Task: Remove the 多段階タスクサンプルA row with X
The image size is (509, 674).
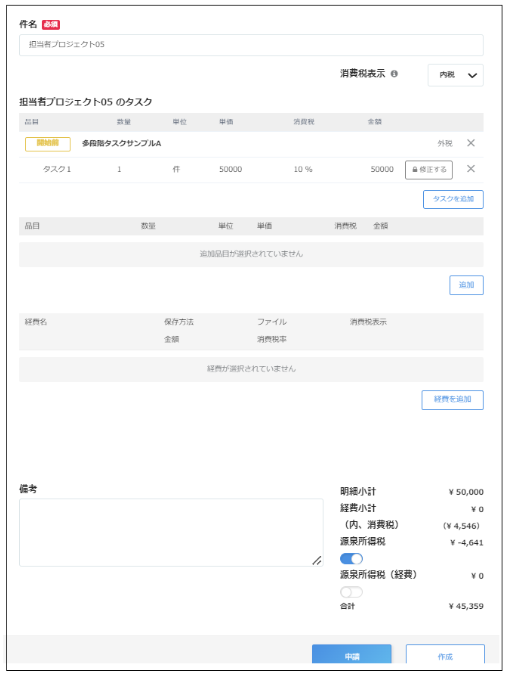Action: (471, 143)
